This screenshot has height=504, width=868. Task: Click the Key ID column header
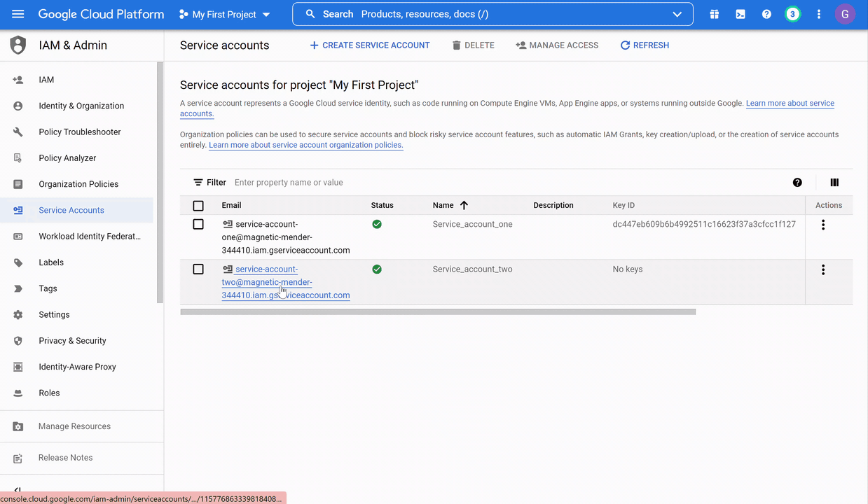tap(624, 205)
